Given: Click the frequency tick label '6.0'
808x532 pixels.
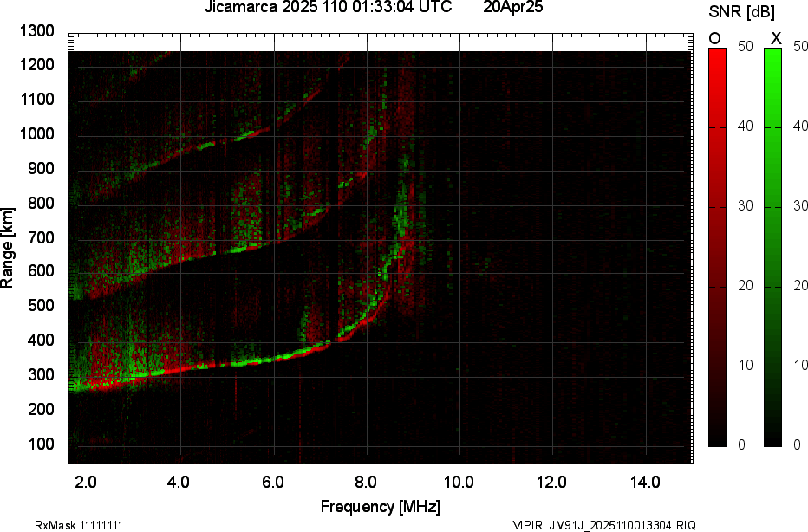Looking at the screenshot, I should [272, 482].
